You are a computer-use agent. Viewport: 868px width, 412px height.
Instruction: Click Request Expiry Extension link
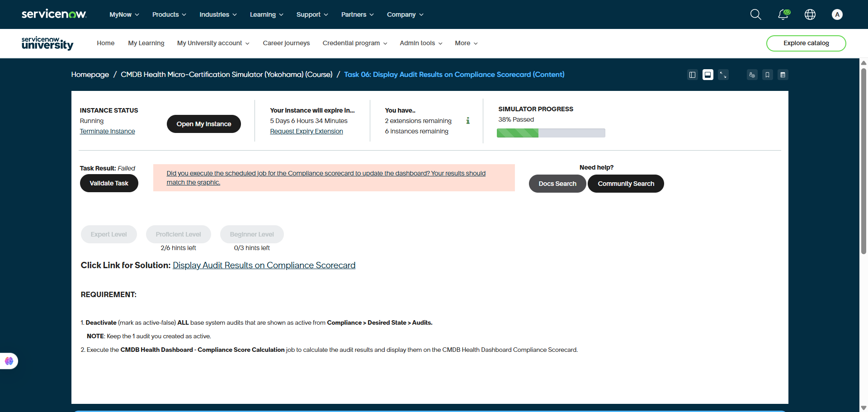[307, 131]
